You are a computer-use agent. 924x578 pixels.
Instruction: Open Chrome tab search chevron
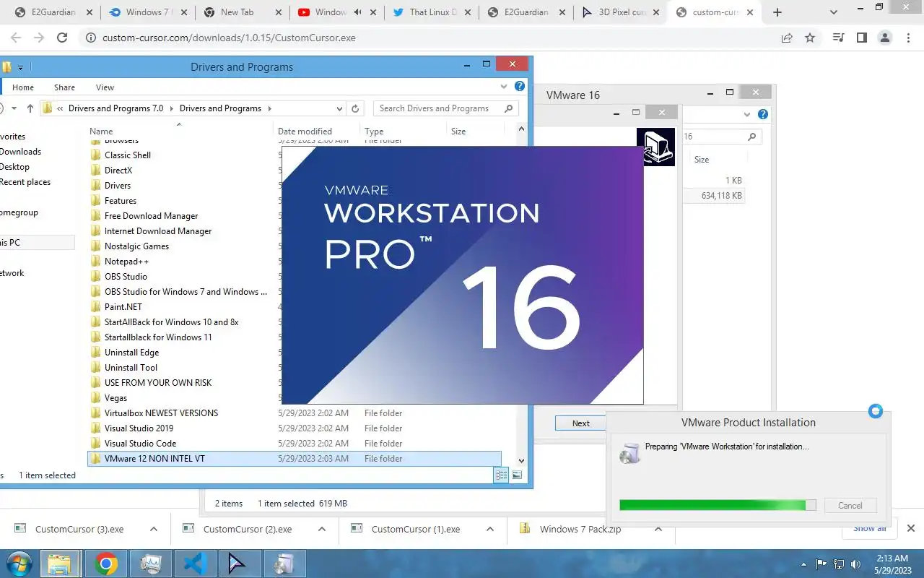(x=833, y=12)
